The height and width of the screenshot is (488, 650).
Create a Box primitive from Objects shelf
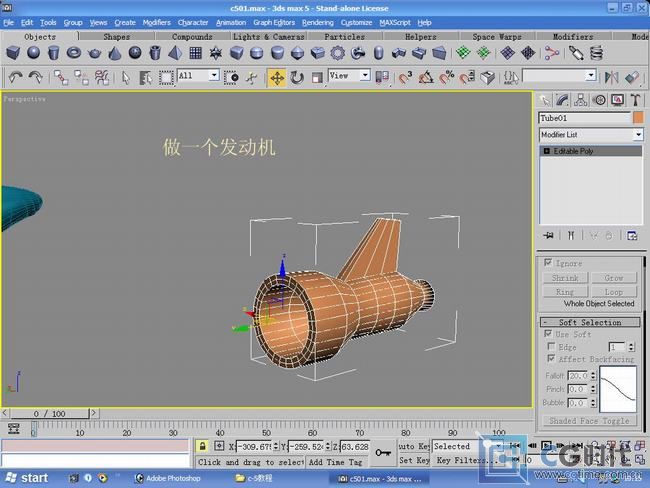[x=13, y=53]
